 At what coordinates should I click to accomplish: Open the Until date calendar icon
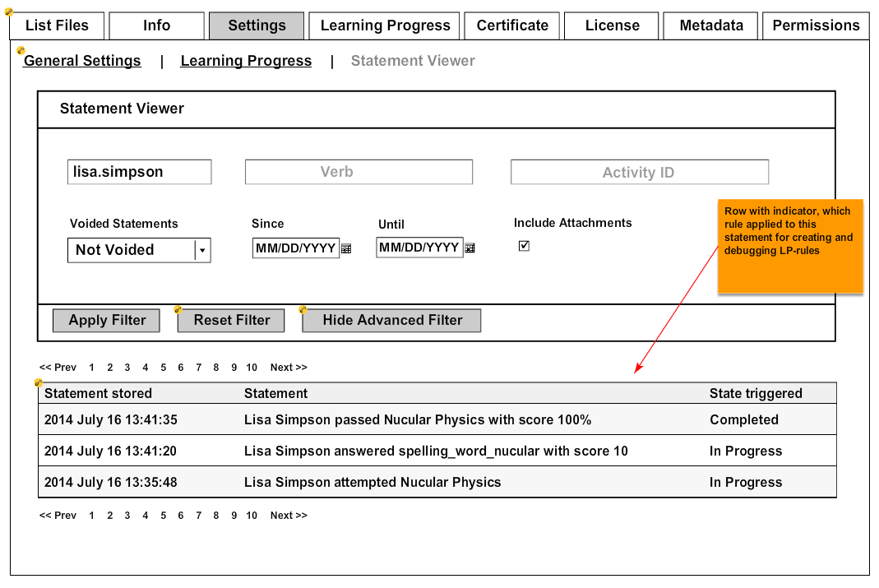[470, 248]
